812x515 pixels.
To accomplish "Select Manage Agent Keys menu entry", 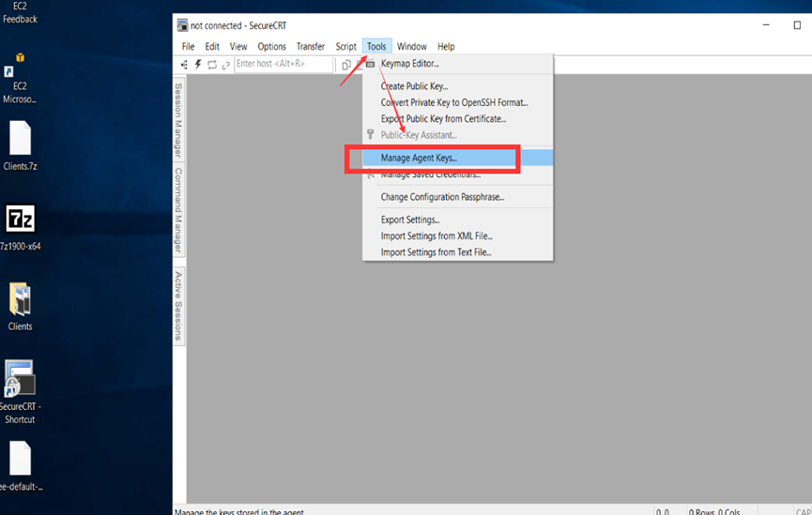I will click(419, 159).
